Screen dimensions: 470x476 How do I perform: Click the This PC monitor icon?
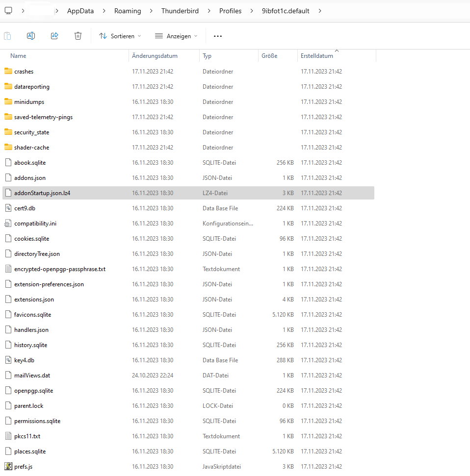pos(8,11)
